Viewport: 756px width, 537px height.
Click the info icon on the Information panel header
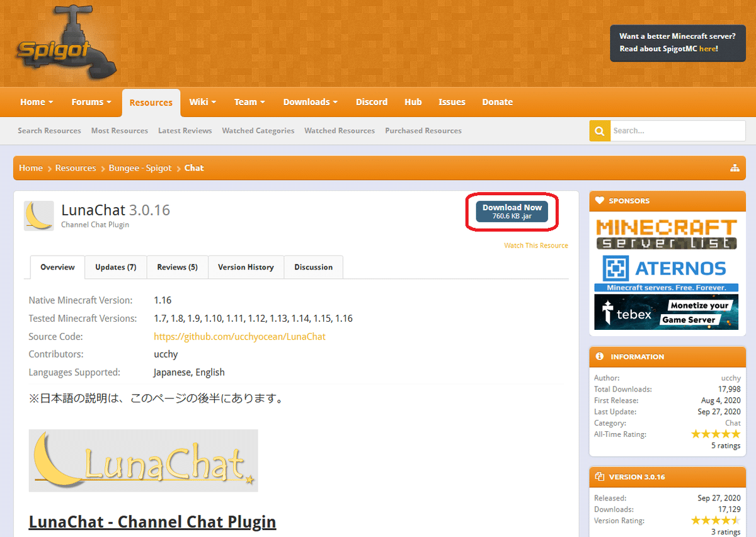coord(599,356)
